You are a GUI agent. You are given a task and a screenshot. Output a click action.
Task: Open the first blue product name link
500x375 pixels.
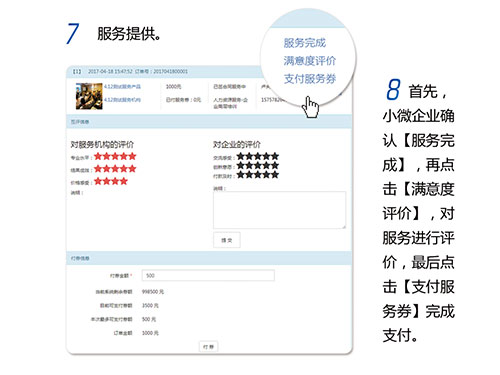tap(122, 87)
